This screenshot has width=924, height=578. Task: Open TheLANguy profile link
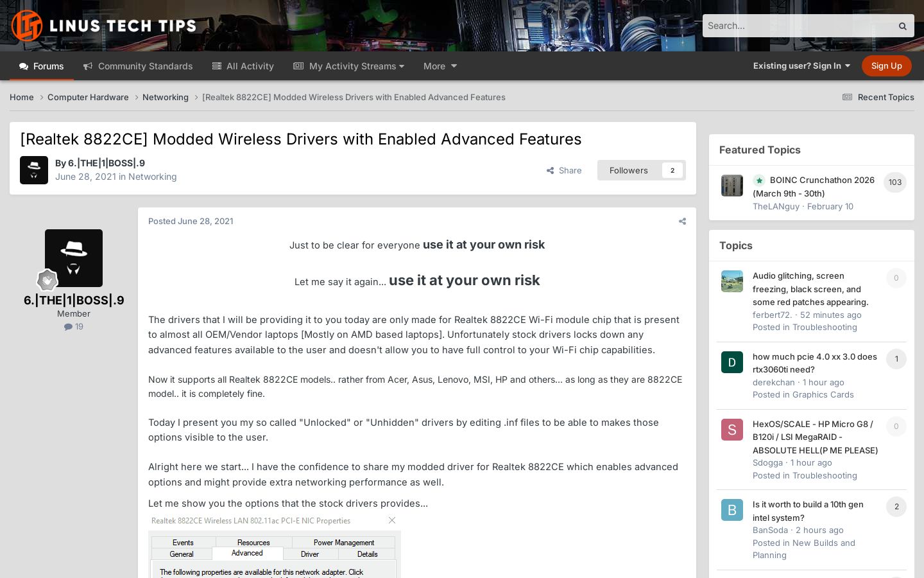point(776,206)
